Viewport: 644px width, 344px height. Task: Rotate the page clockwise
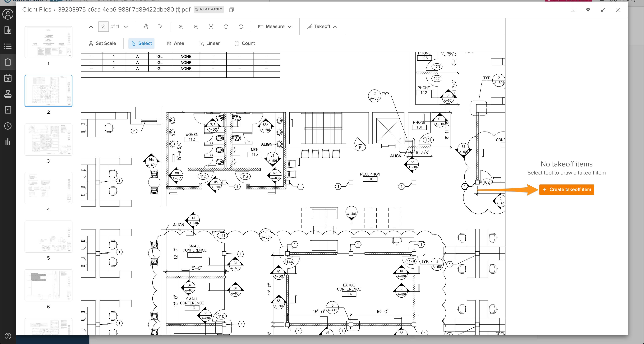(x=226, y=26)
